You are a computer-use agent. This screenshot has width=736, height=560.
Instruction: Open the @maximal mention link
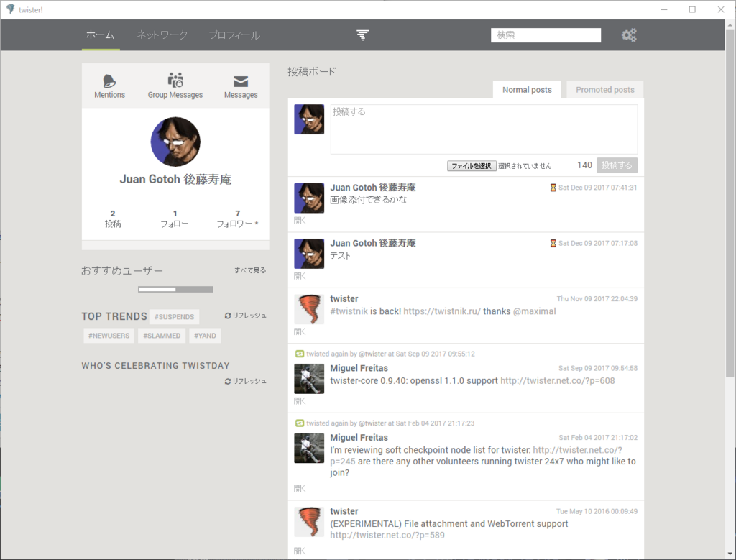[x=534, y=311]
